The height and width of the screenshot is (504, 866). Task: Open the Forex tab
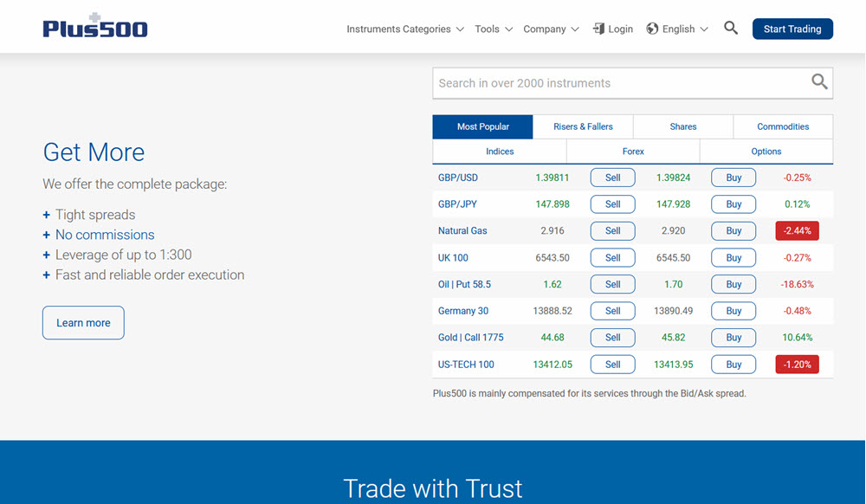(x=633, y=151)
